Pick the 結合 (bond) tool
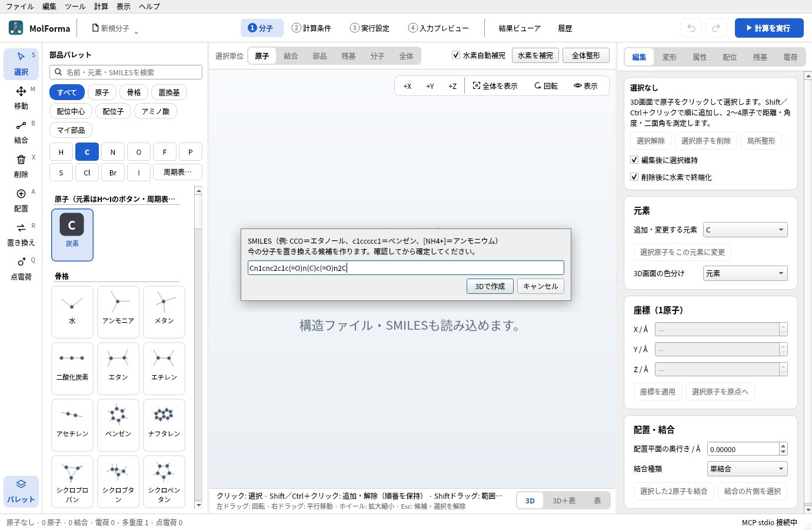812x530 pixels. [x=21, y=132]
